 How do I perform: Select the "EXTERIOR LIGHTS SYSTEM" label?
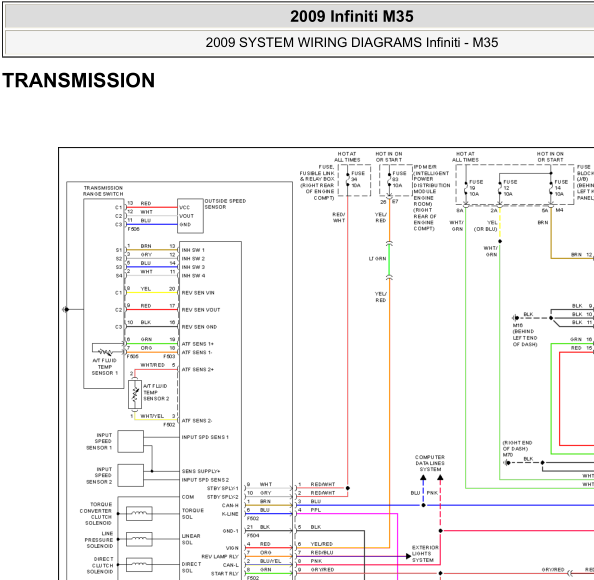click(x=425, y=554)
